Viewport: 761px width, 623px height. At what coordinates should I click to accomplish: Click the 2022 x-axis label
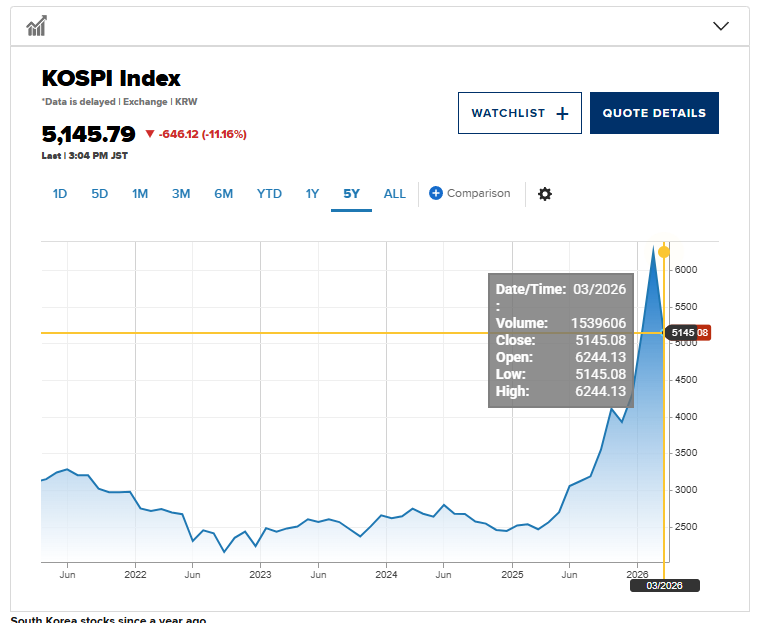135,575
